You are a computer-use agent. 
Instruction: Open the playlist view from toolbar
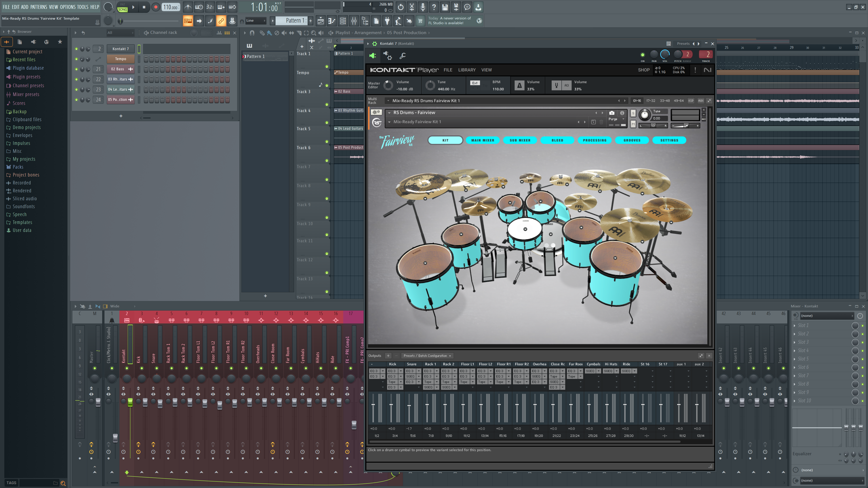pyautogui.click(x=320, y=21)
